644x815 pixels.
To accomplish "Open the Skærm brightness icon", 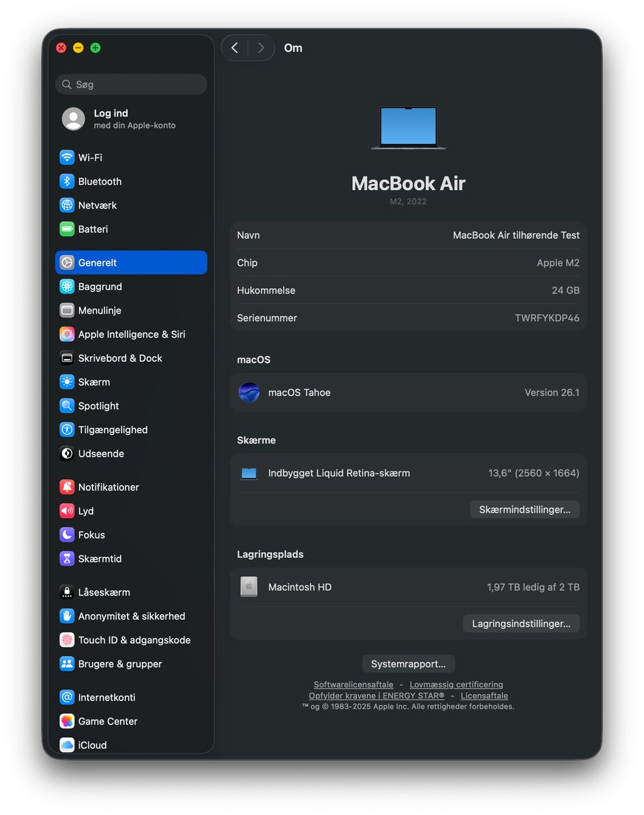I will pyautogui.click(x=66, y=382).
